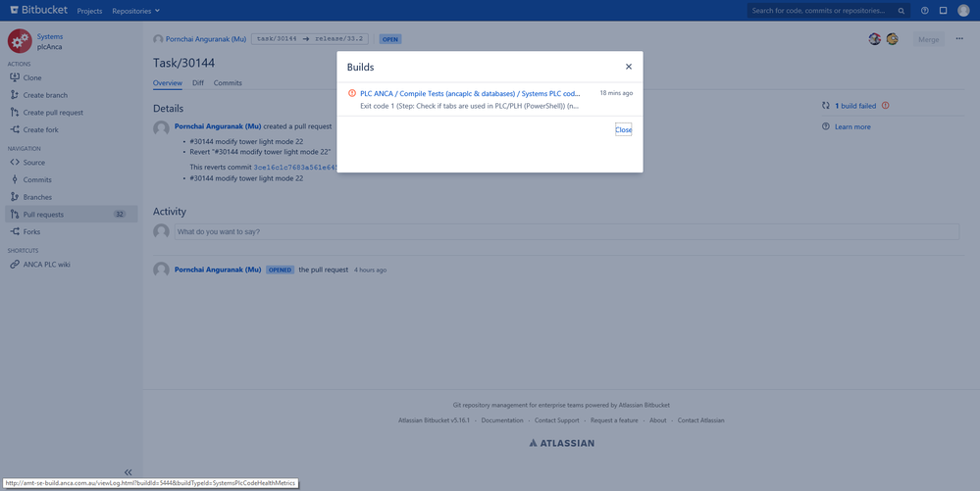
Task: Open the Contact Atlassian footer link
Action: point(700,420)
